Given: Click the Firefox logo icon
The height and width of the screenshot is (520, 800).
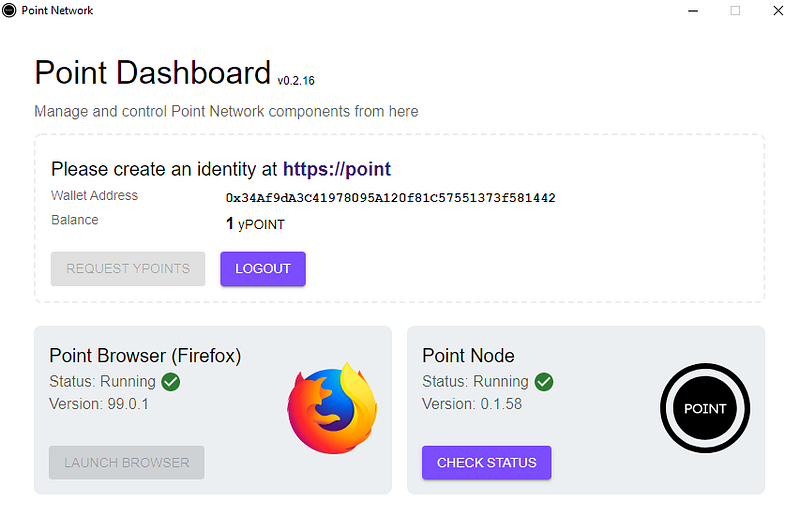Looking at the screenshot, I should pos(332,408).
